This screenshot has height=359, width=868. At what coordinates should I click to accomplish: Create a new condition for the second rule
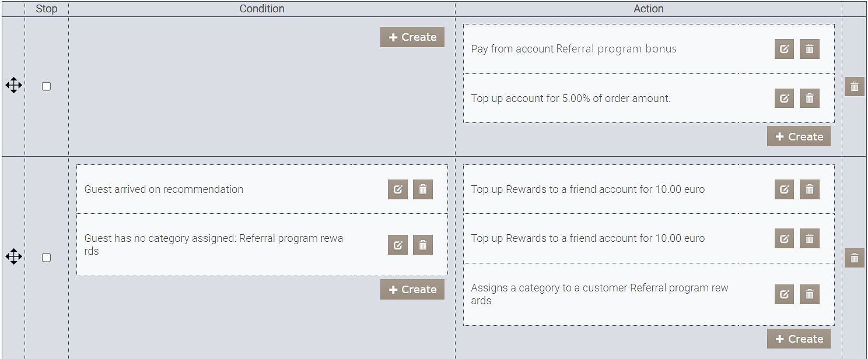click(412, 290)
